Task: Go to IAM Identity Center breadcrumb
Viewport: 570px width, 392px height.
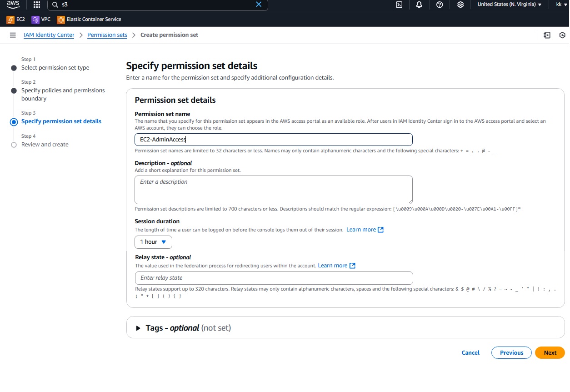Action: coord(49,35)
